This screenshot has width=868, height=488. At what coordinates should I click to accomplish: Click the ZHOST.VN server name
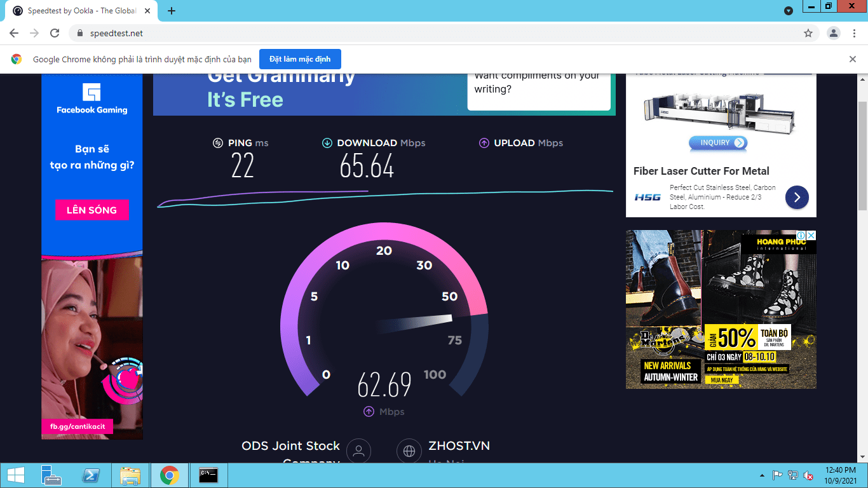459,446
